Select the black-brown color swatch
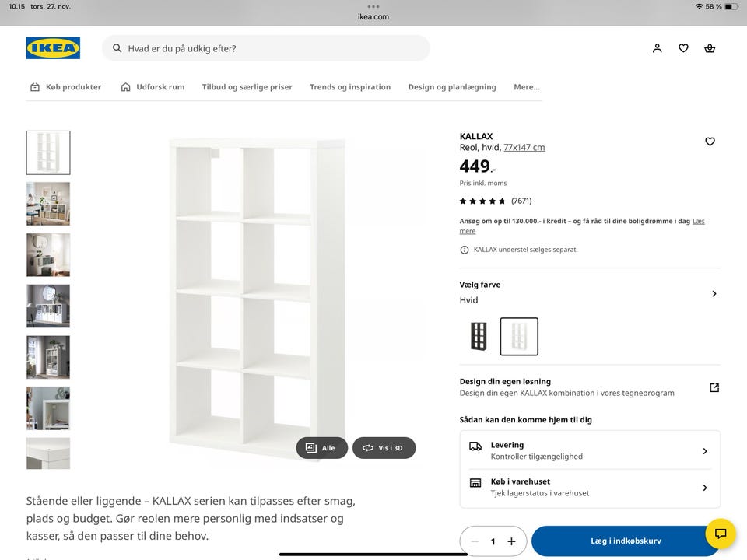Image resolution: width=747 pixels, height=560 pixels. coord(479,337)
